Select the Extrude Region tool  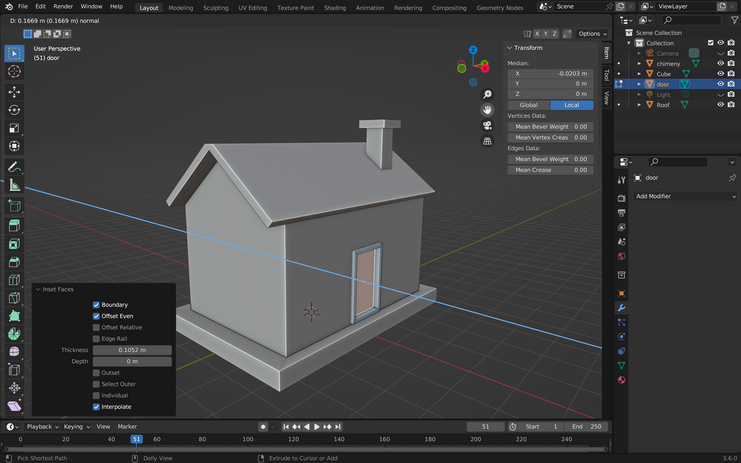tap(14, 226)
